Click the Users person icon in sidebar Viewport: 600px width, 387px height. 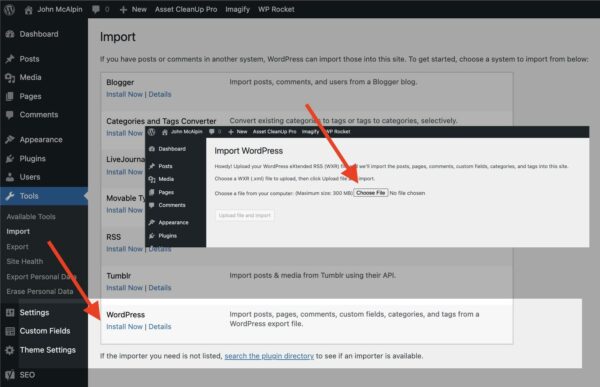pos(10,177)
